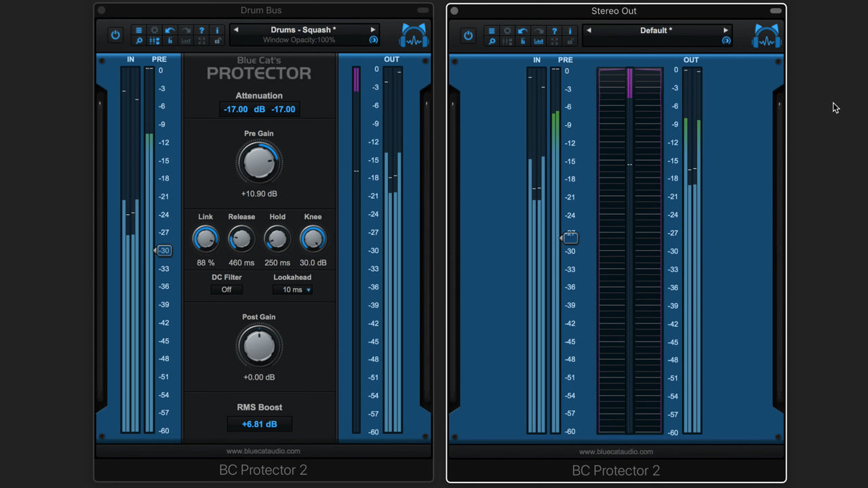This screenshot has height=488, width=868.
Task: Open the bluecataudio.com link in Stereo Out
Action: tap(616, 451)
